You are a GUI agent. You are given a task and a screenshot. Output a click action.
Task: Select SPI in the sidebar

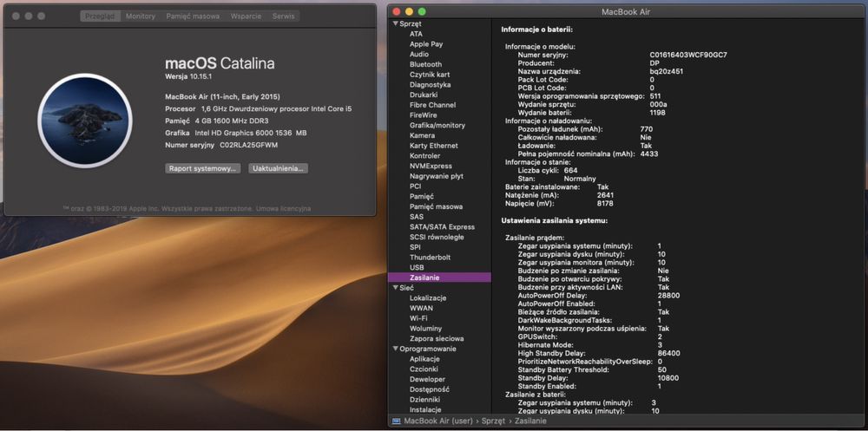pos(415,247)
